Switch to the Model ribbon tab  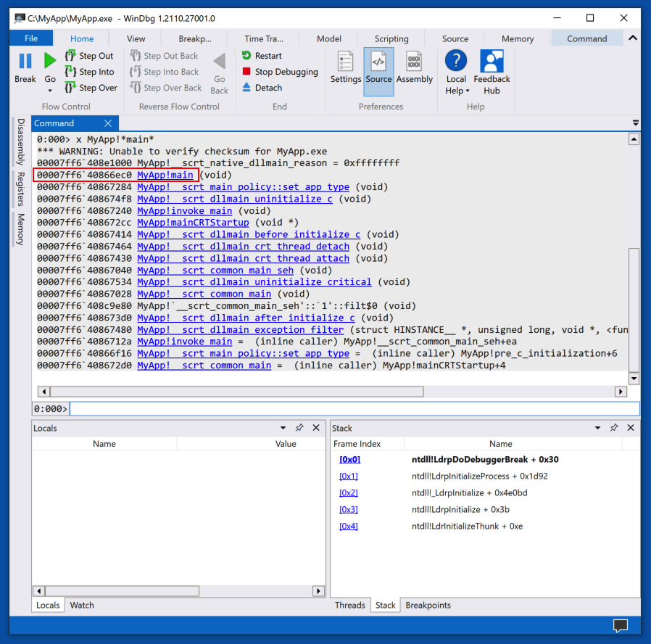coord(329,38)
